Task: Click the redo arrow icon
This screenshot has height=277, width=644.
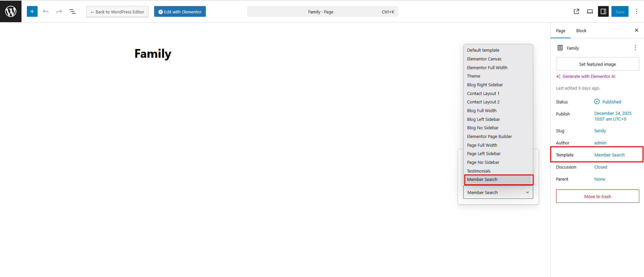Action: coord(59,11)
